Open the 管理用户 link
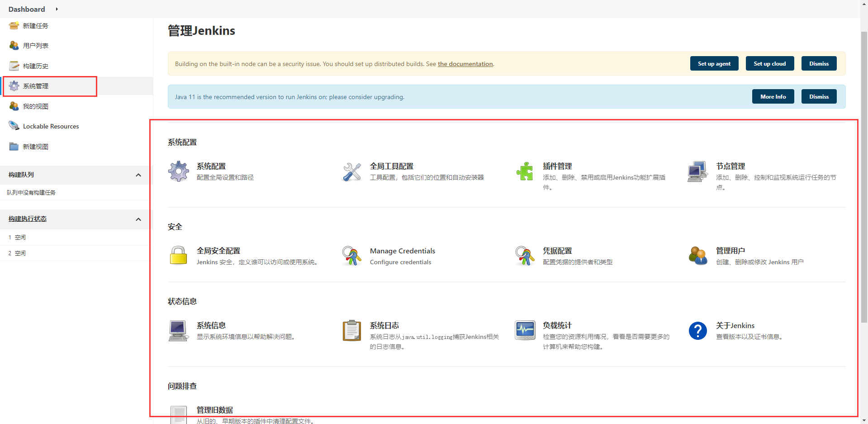This screenshot has width=868, height=424. (x=730, y=251)
